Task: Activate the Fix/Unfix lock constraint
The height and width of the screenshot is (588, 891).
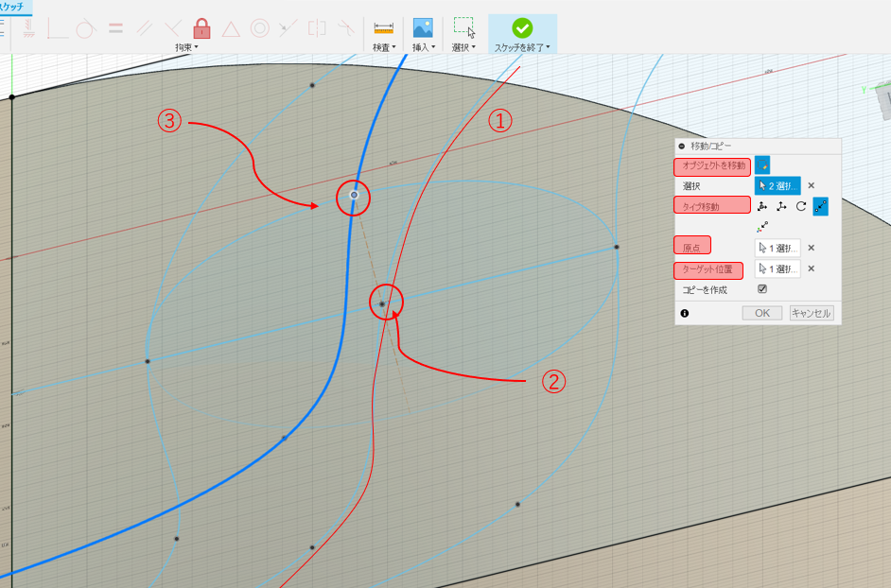Action: (201, 27)
